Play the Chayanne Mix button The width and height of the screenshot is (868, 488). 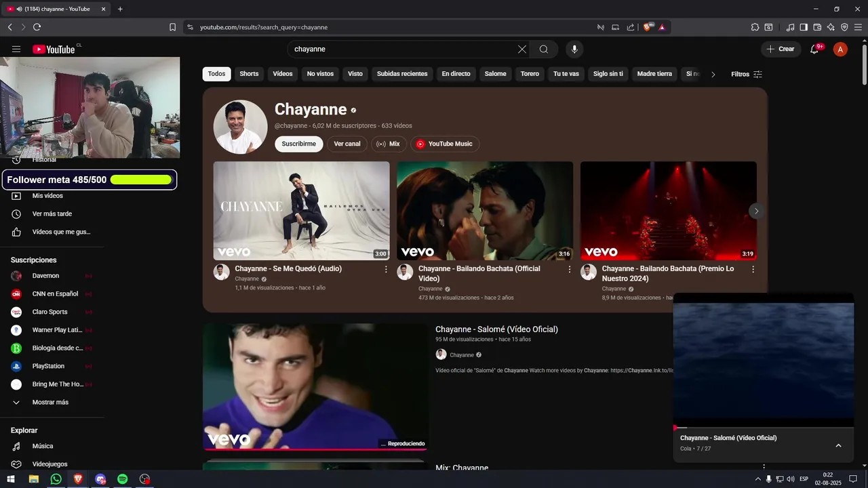coord(388,144)
